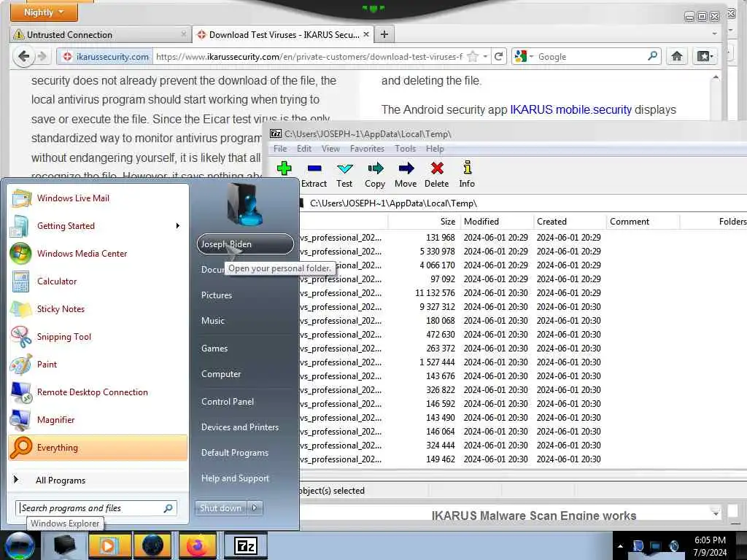Switch to 7-Zip via taskbar button
The width and height of the screenshot is (747, 560).
246,545
